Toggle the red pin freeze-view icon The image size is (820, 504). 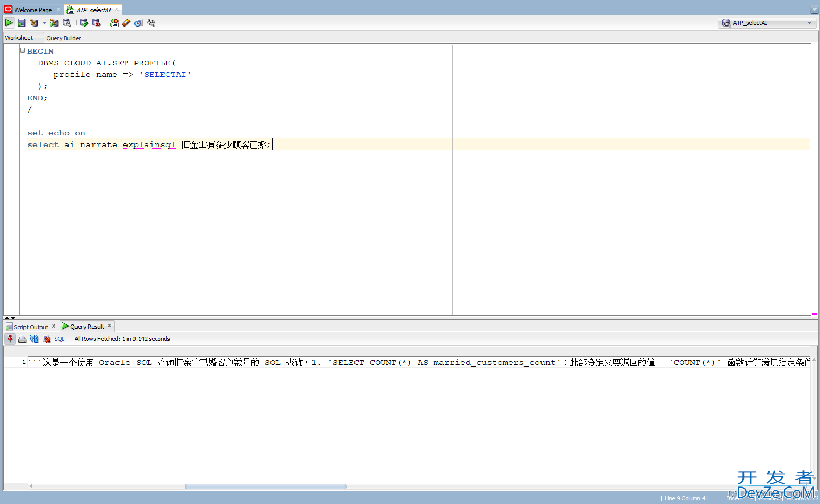pos(10,339)
